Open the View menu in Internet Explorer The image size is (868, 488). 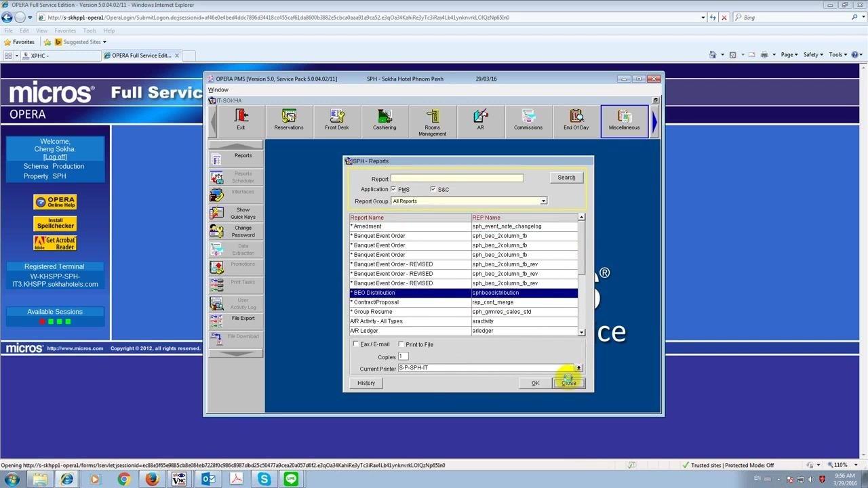(x=41, y=30)
